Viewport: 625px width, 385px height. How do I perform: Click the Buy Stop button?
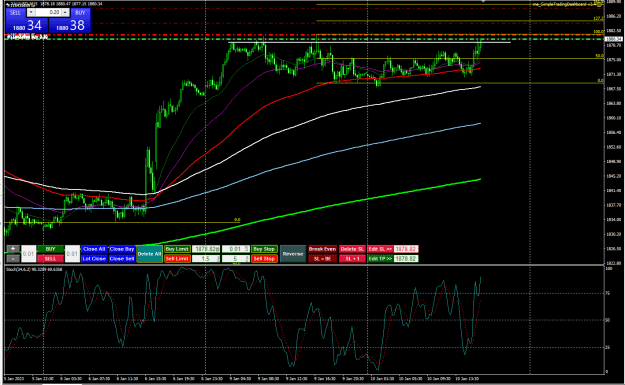pyautogui.click(x=264, y=249)
